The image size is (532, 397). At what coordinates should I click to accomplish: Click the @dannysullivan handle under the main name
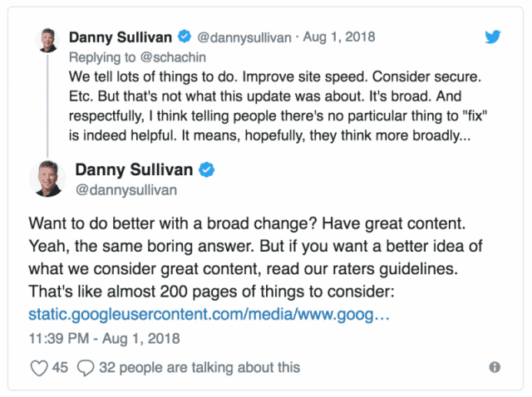121,190
